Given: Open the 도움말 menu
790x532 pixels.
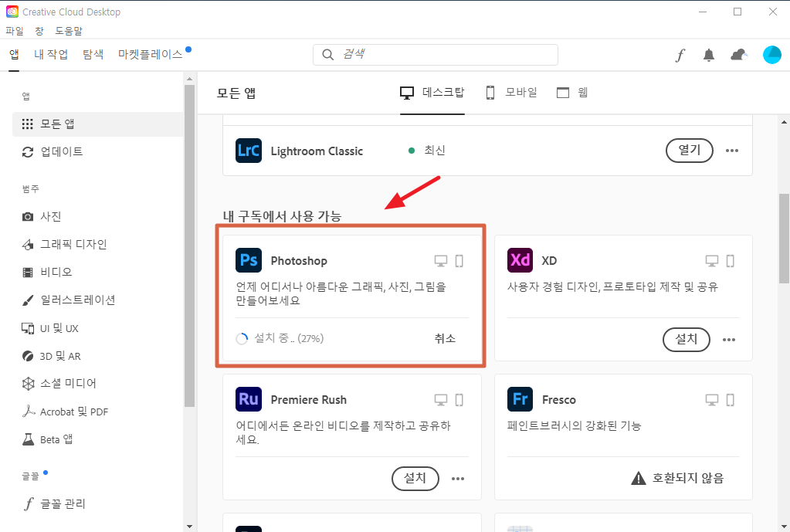Looking at the screenshot, I should click(69, 31).
